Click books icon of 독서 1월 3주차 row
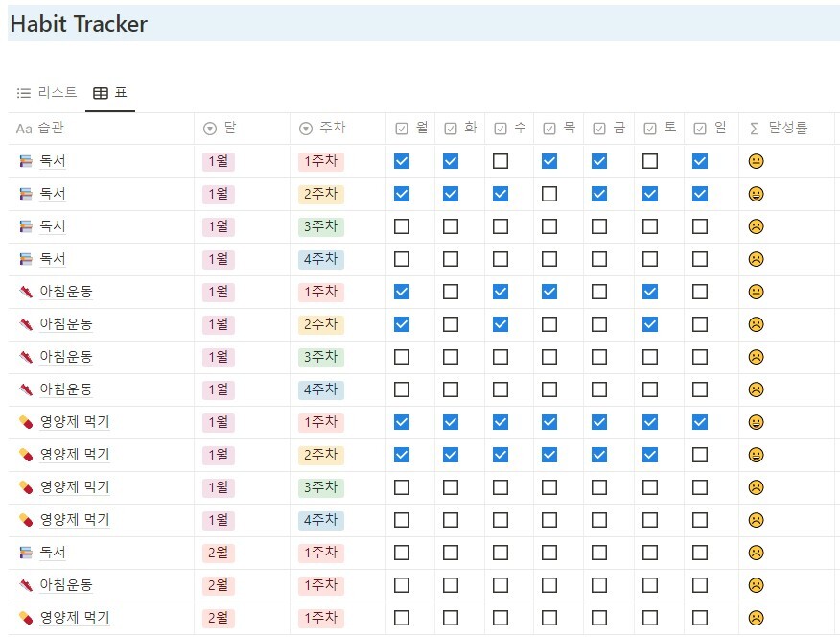Image resolution: width=840 pixels, height=637 pixels. (x=26, y=226)
